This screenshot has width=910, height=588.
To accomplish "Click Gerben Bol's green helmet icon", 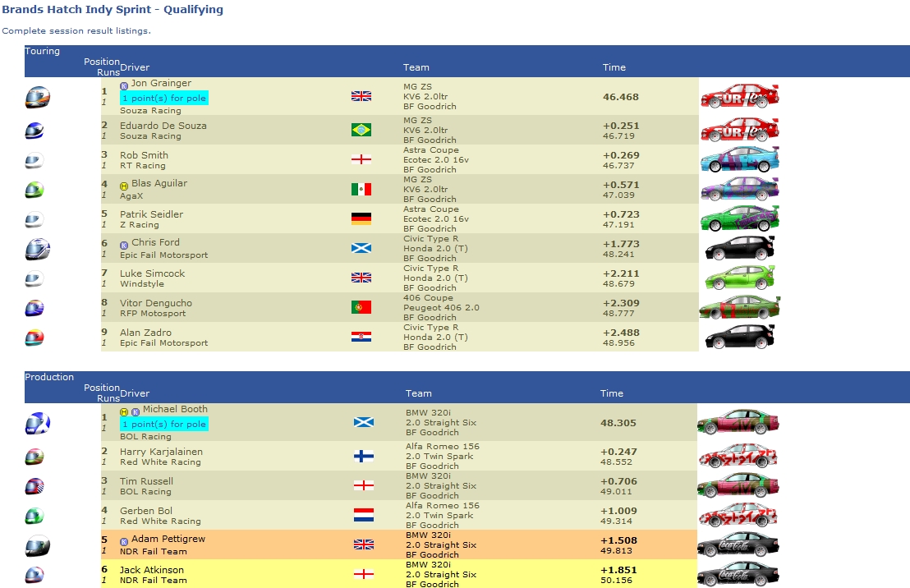I will coord(34,516).
